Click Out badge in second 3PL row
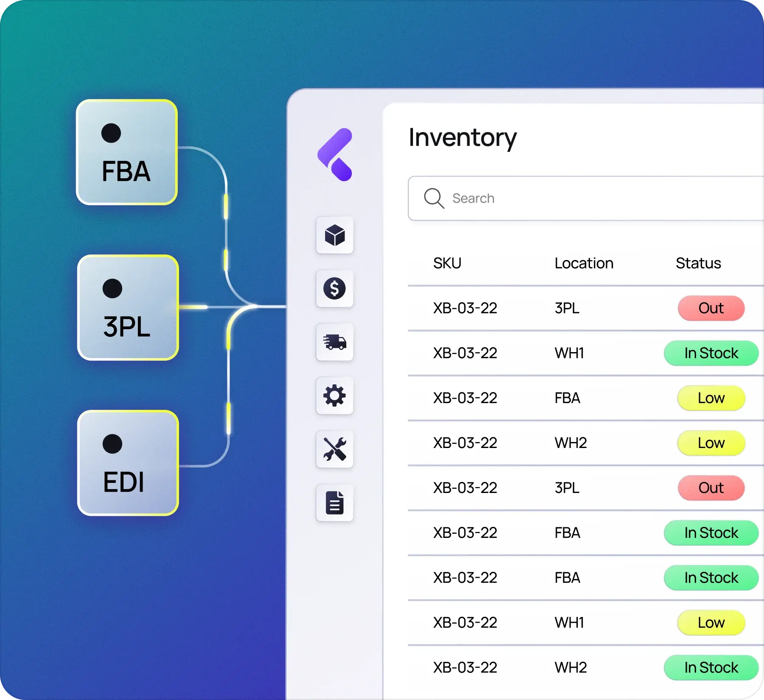764x700 pixels. click(711, 488)
